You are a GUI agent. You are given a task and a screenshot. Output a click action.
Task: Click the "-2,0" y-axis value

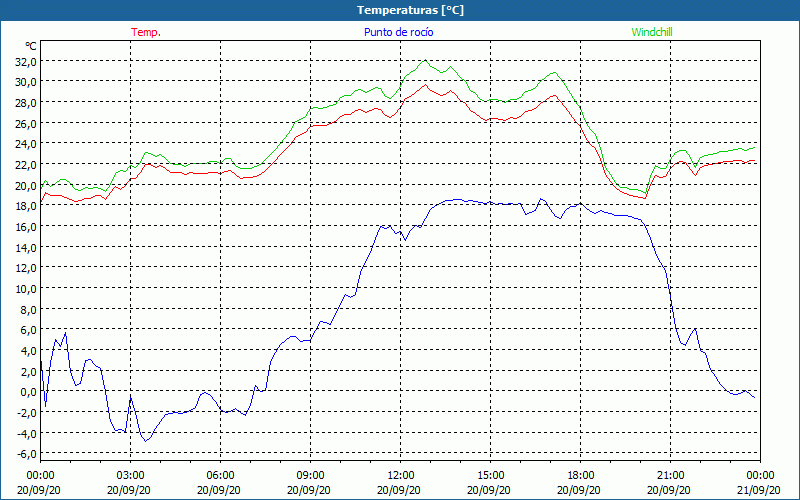[27, 413]
